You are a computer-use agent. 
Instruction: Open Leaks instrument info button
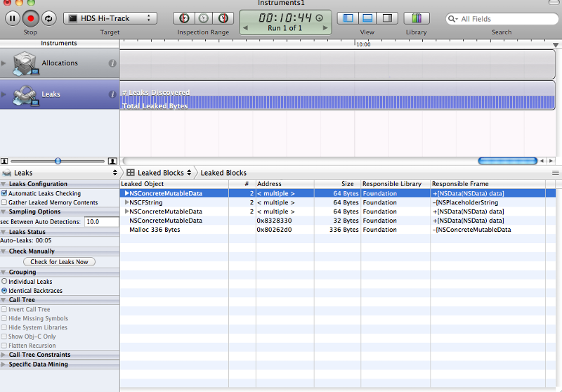coord(112,94)
